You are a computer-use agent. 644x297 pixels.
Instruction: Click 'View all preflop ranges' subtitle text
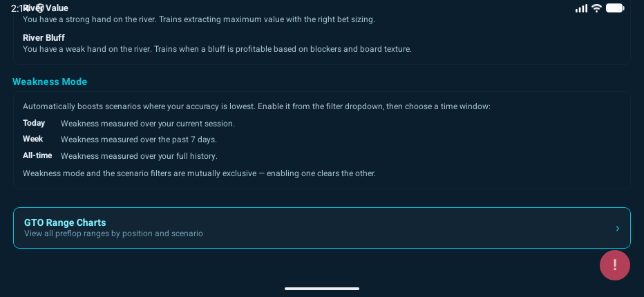click(x=113, y=233)
